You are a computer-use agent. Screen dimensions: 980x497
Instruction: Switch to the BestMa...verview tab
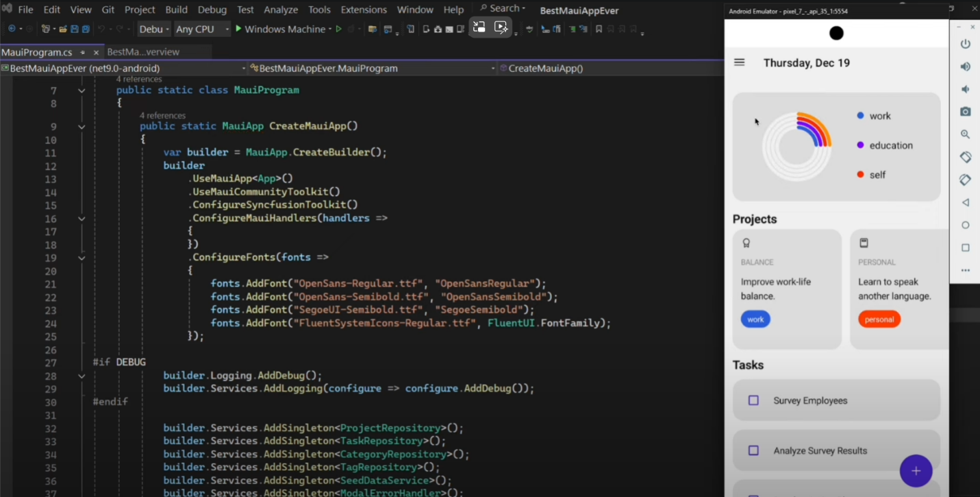coord(143,52)
